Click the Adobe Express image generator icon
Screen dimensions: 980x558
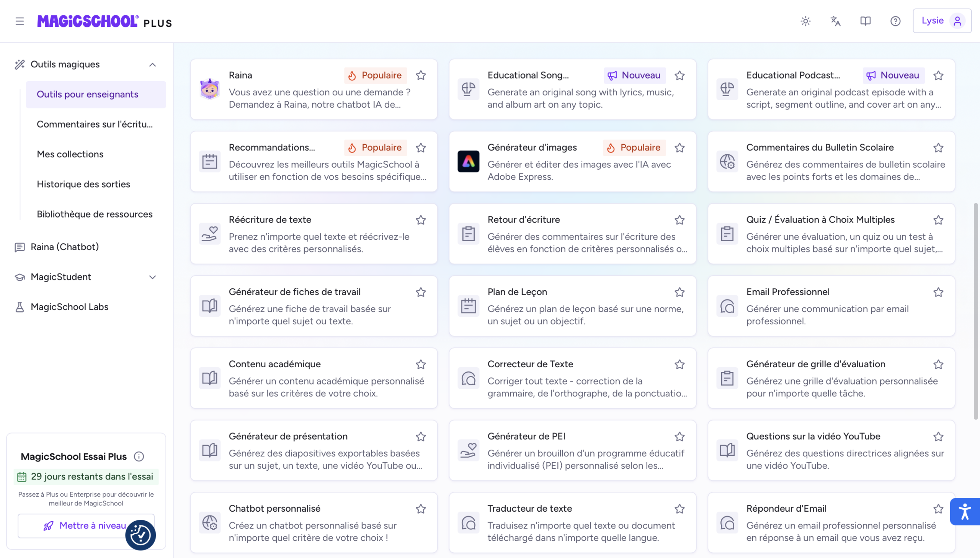coord(468,161)
